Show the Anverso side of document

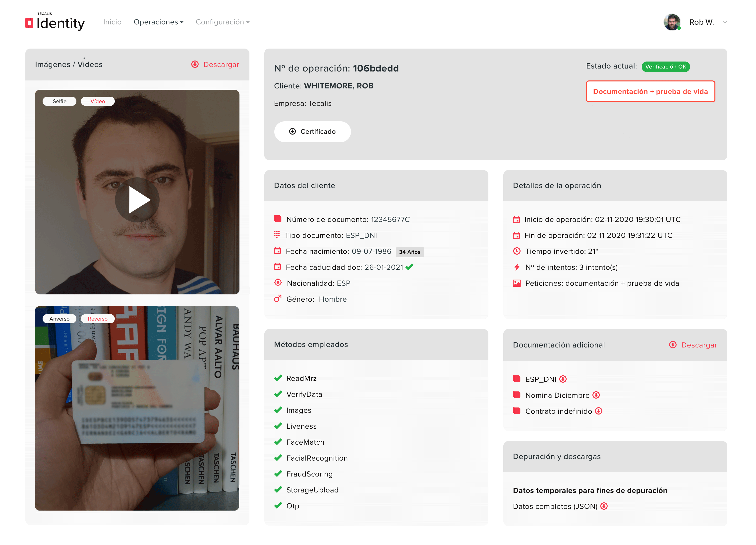[x=59, y=319]
